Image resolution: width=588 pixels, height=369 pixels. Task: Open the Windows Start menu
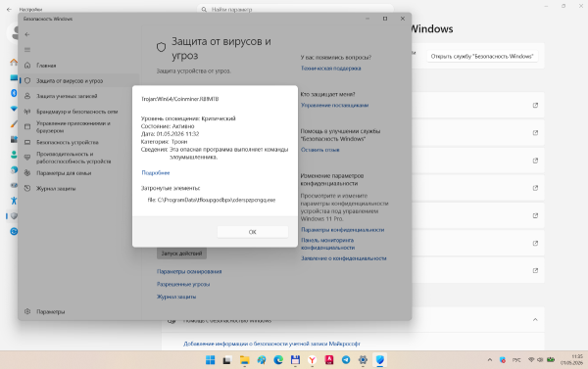pos(210,360)
